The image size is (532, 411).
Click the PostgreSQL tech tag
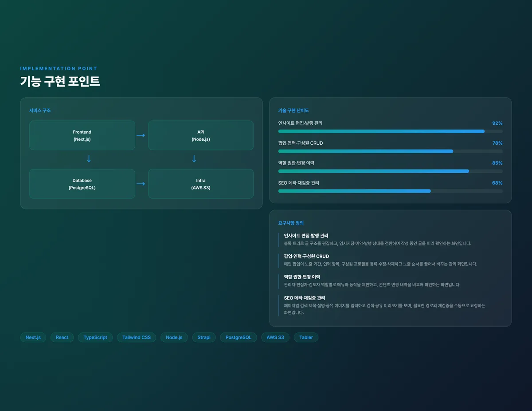[x=239, y=337]
